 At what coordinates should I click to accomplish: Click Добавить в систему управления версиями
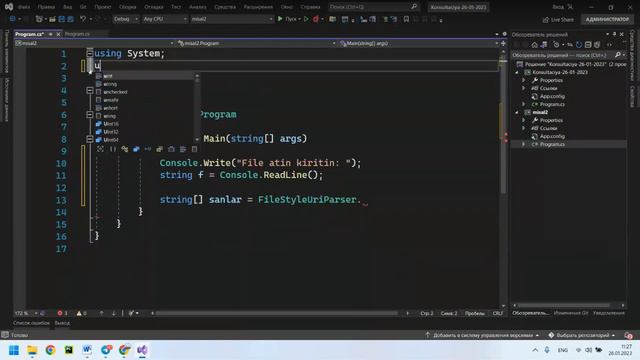coord(482,335)
